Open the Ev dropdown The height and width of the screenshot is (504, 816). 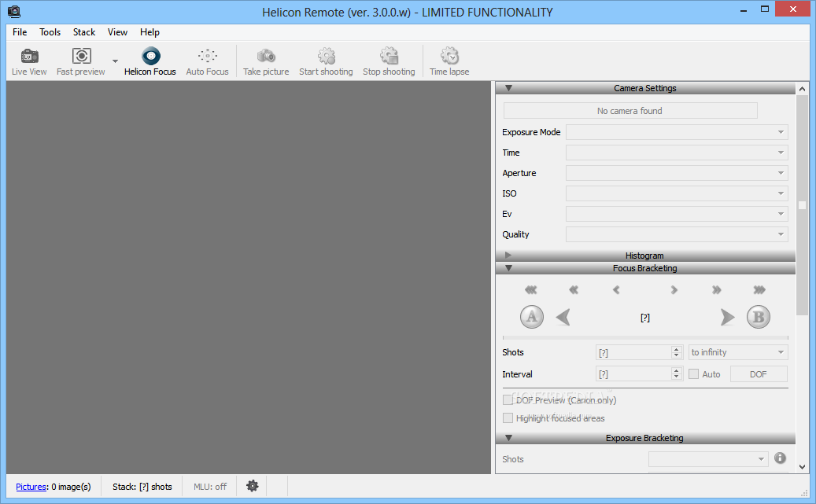(677, 214)
